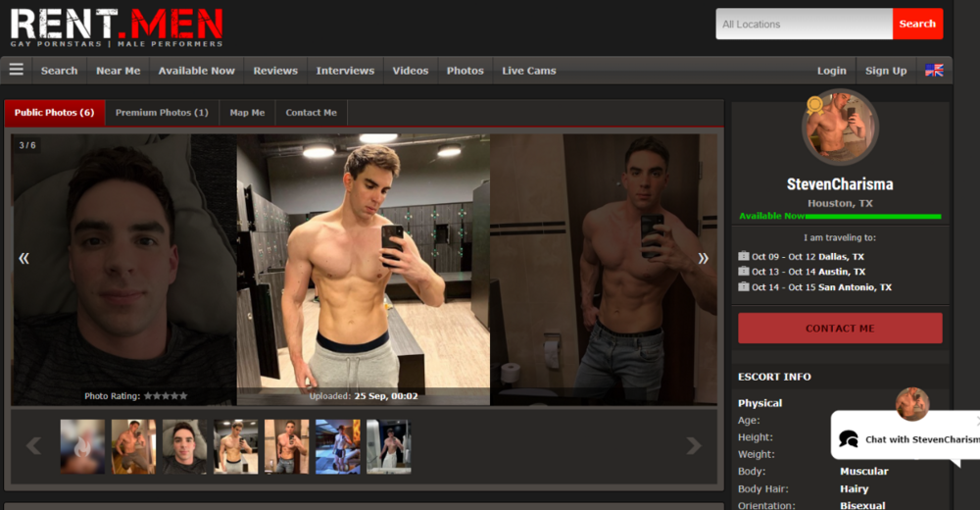Open Available Now in navigation bar

(196, 71)
